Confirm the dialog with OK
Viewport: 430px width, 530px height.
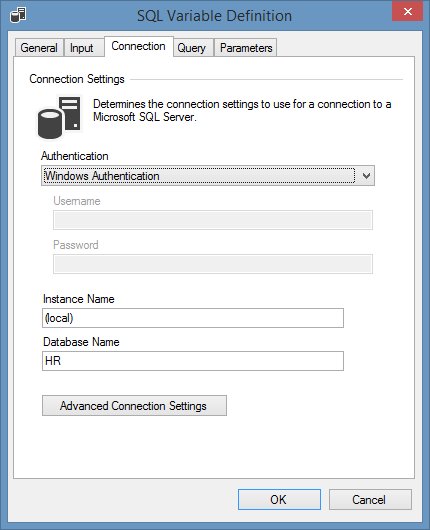point(279,500)
